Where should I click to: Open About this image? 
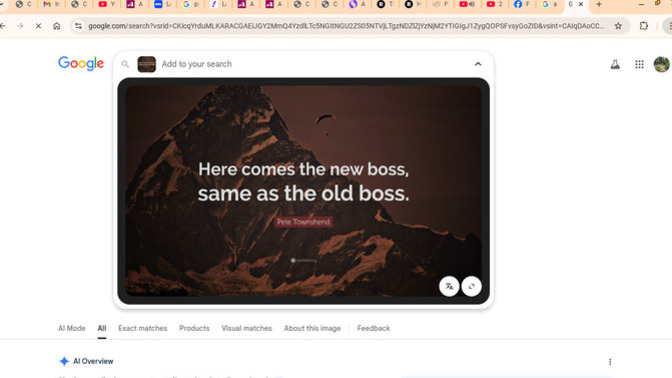point(312,328)
